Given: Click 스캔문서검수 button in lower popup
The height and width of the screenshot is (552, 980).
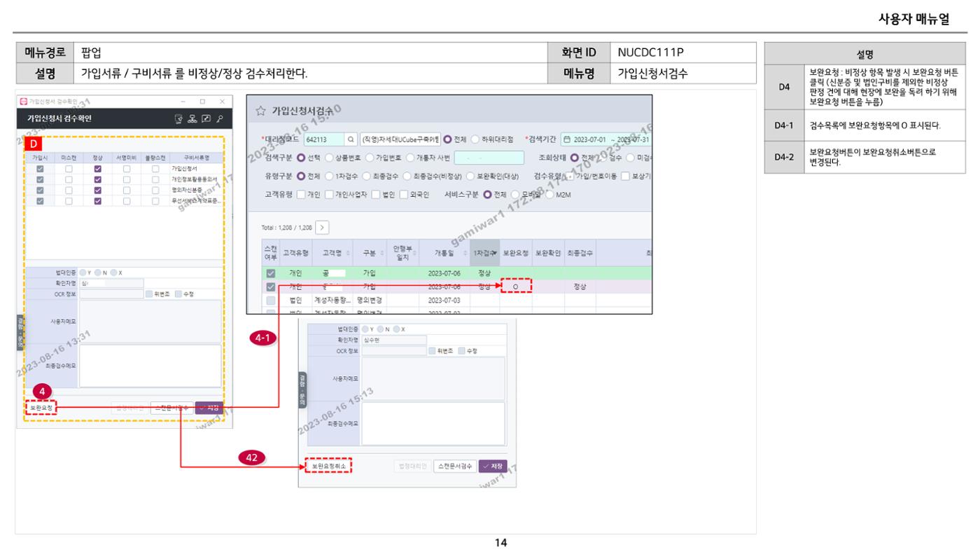Looking at the screenshot, I should (x=456, y=465).
